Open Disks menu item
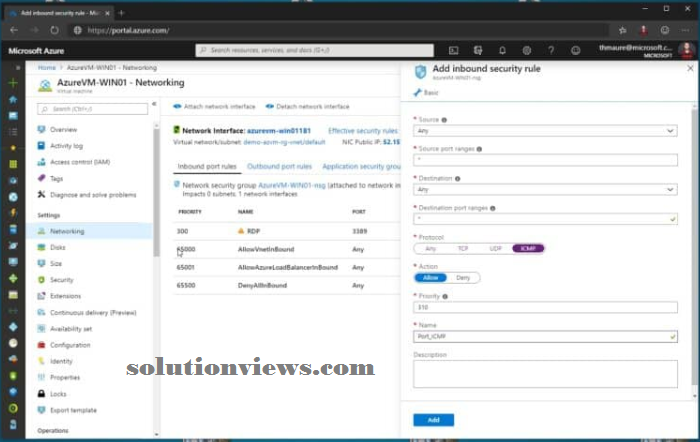Viewport: 700px width, 442px height. (x=58, y=247)
